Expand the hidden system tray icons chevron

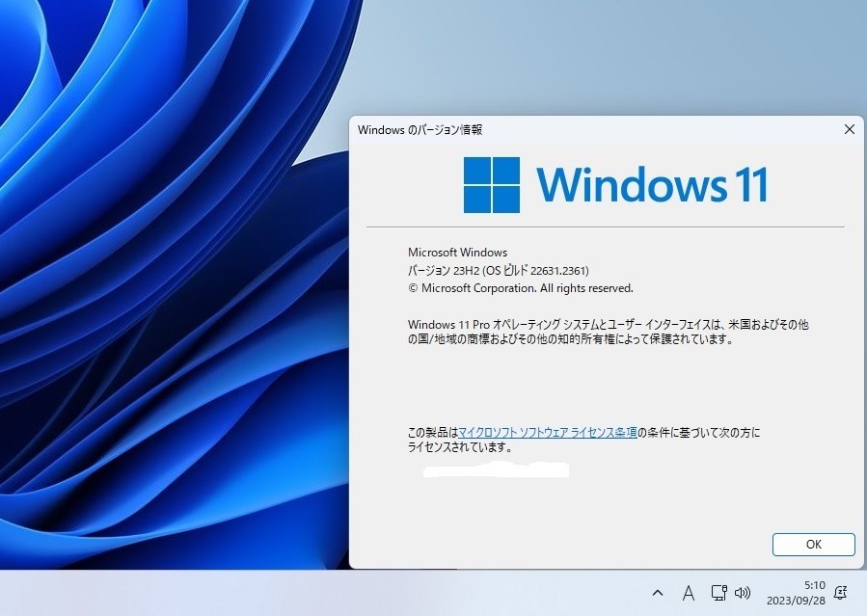tap(659, 593)
